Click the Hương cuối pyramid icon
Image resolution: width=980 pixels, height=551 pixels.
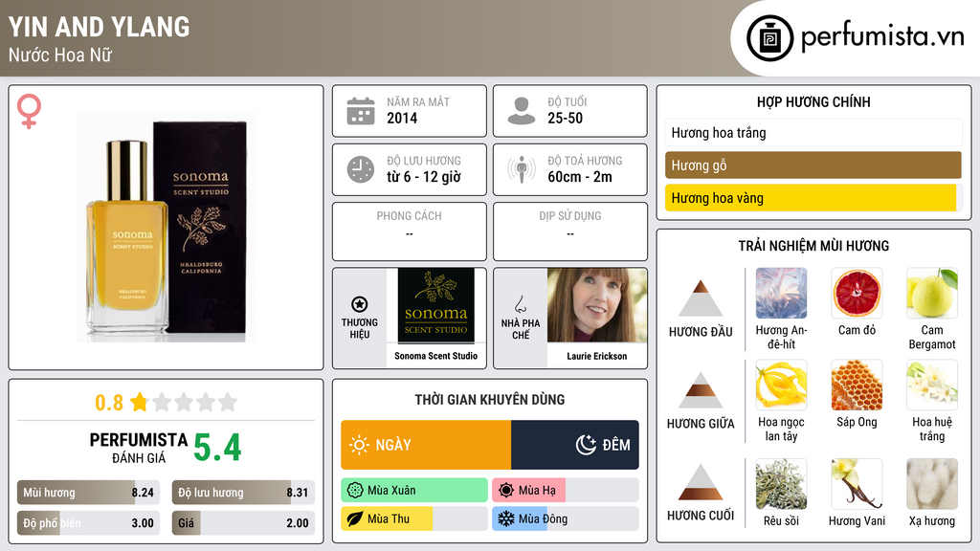701,482
